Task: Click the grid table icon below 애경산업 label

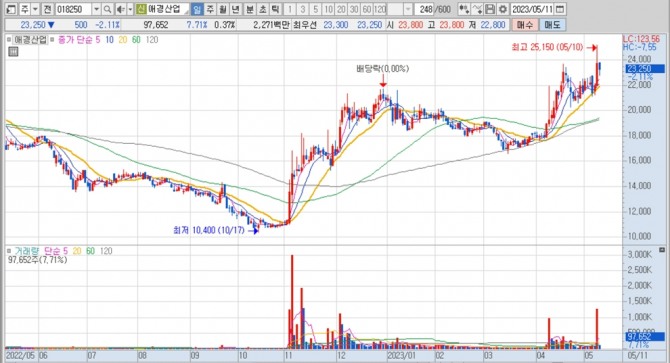Action: tap(13, 52)
